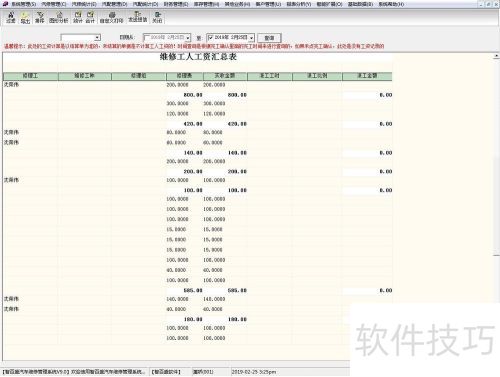Click the 排序 sort toolbar icon
This screenshot has height=377, width=500.
[40, 17]
